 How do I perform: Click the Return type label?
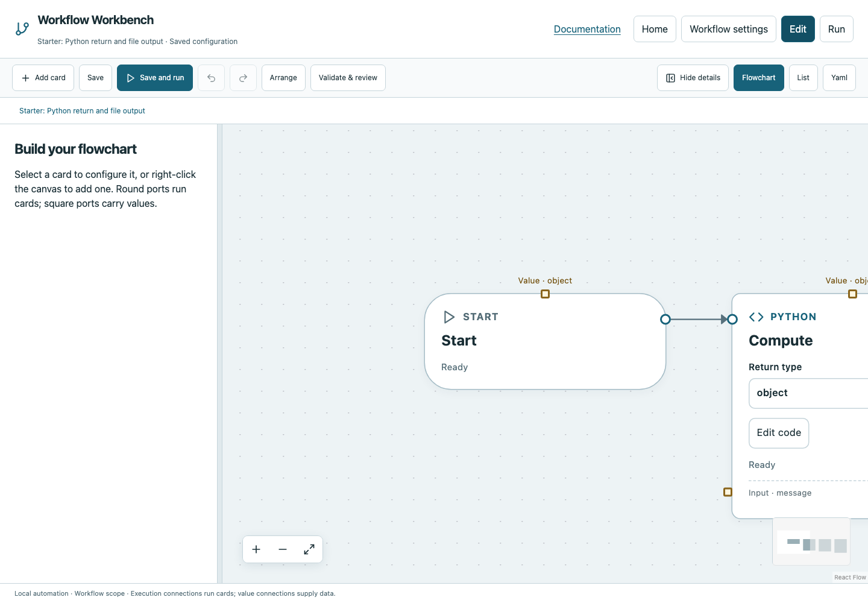775,367
